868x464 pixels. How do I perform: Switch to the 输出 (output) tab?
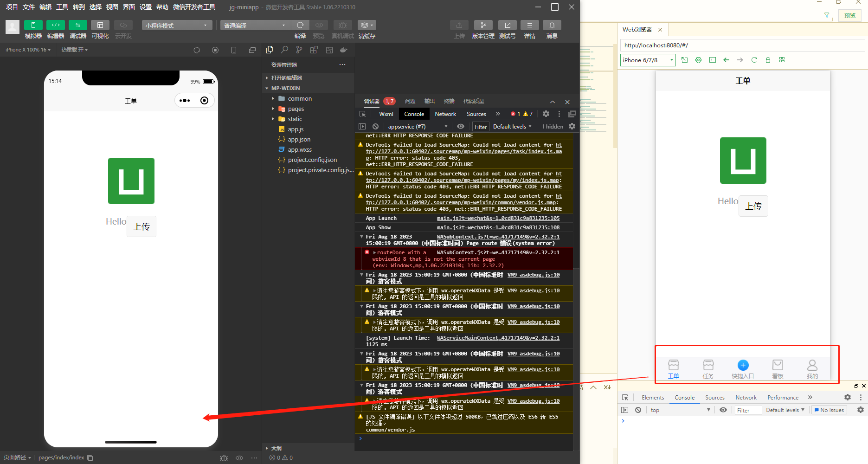(x=430, y=101)
